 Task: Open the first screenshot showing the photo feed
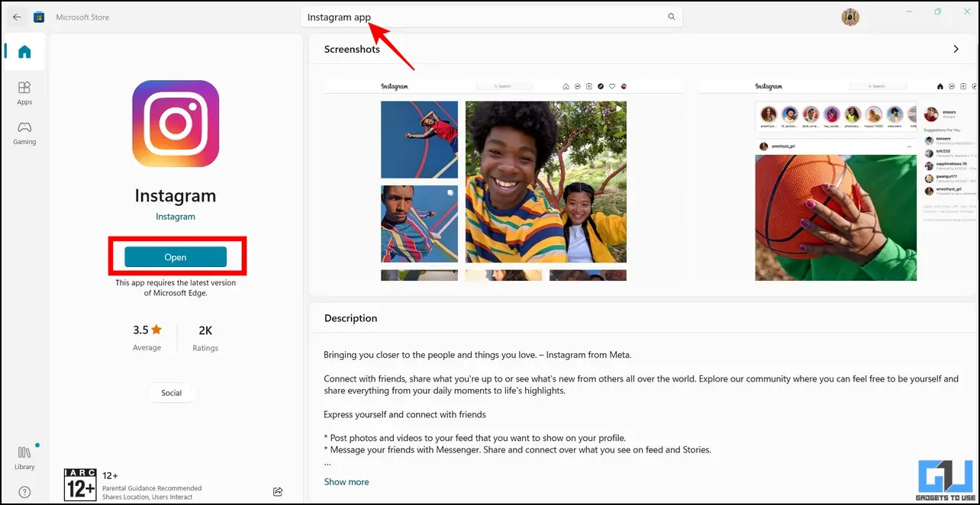point(504,179)
